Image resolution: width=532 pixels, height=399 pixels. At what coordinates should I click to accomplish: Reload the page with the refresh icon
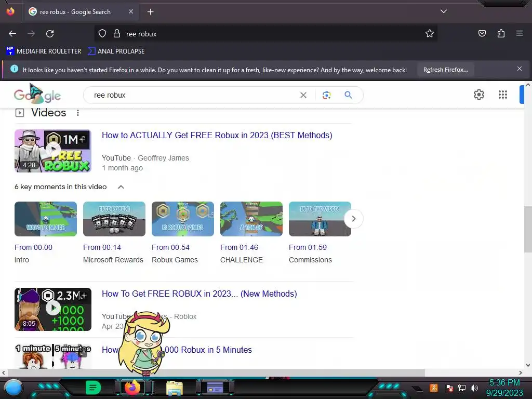click(x=50, y=34)
